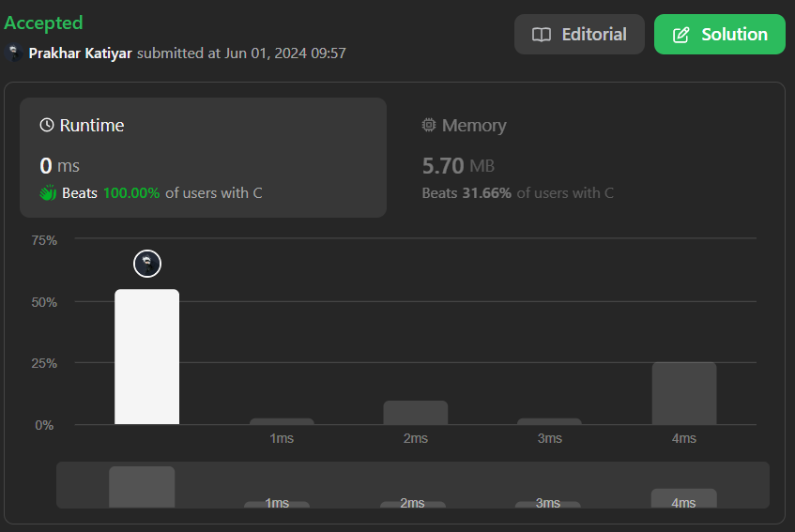
Task: Click the 5.70 MB memory value
Action: click(x=458, y=166)
